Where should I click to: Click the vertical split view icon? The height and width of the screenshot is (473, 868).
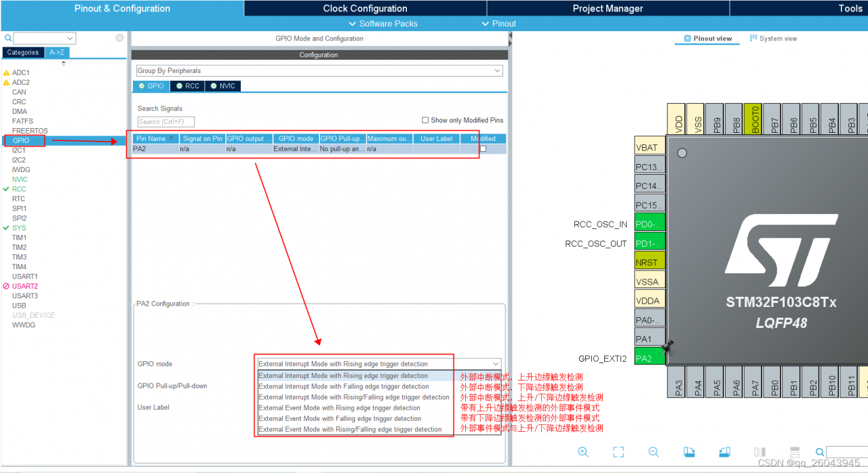pos(760,452)
